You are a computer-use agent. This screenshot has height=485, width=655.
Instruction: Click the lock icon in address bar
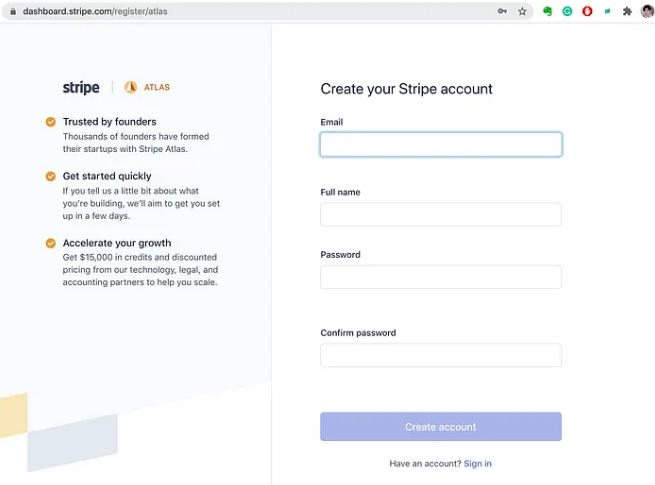point(12,11)
